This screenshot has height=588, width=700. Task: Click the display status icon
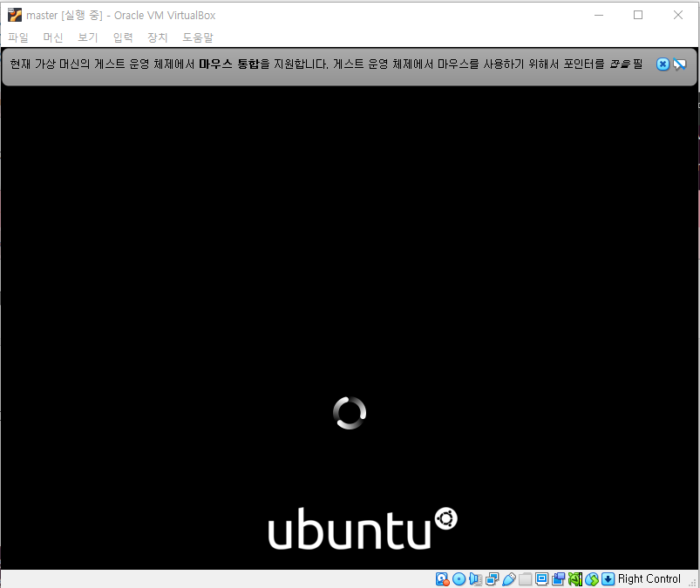pos(541,579)
